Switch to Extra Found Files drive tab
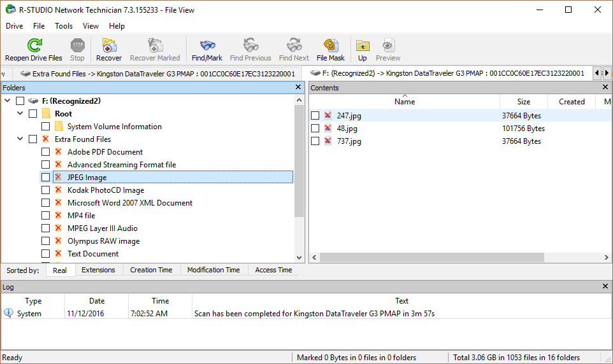The width and height of the screenshot is (613, 364). [x=158, y=74]
